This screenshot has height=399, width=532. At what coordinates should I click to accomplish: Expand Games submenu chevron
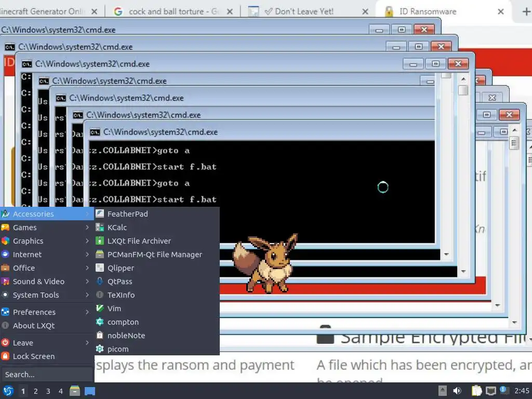87,228
